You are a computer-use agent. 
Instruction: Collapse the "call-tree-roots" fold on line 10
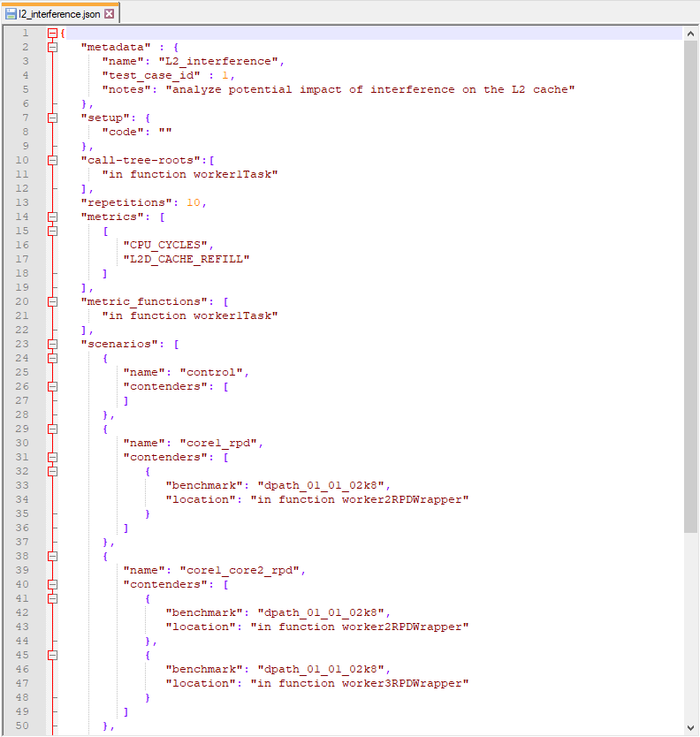coord(53,160)
